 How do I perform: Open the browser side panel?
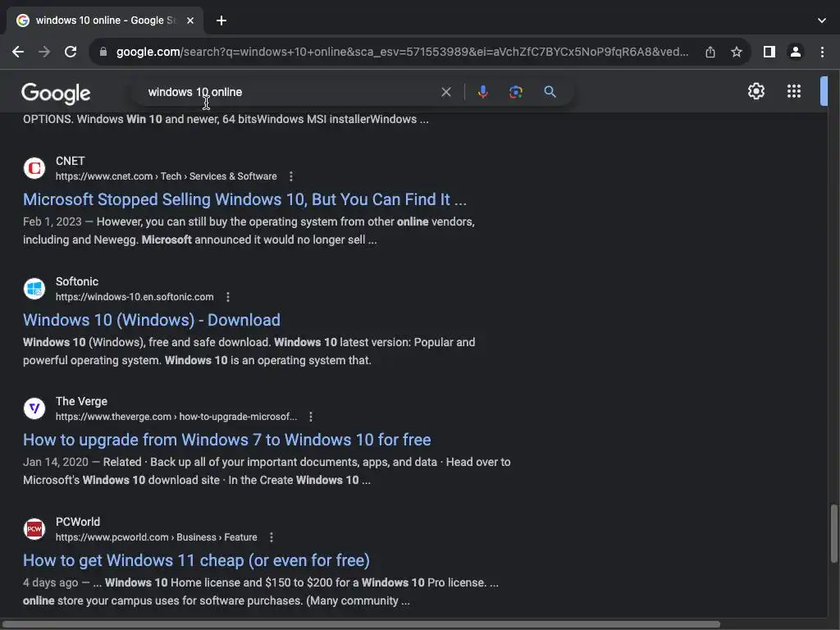(x=769, y=52)
